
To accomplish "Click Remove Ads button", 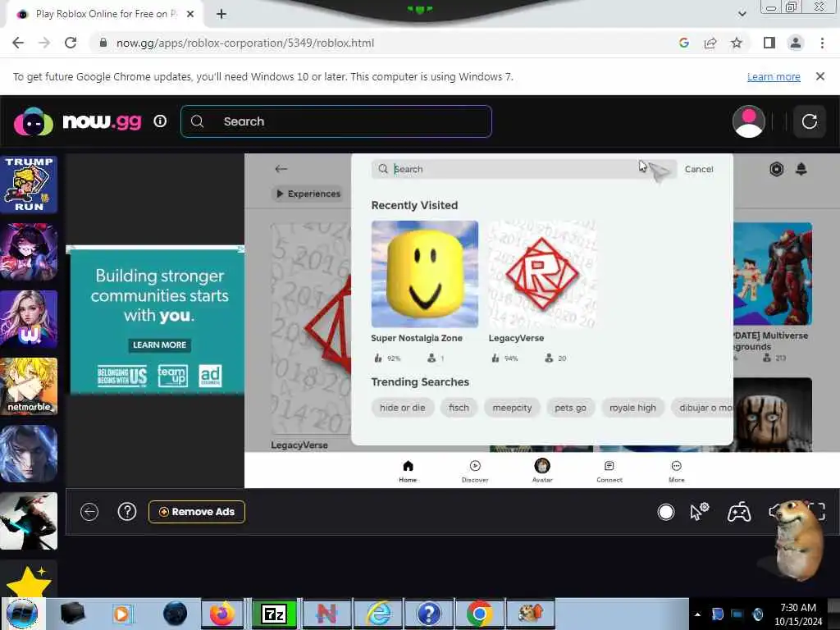I will pyautogui.click(x=197, y=512).
